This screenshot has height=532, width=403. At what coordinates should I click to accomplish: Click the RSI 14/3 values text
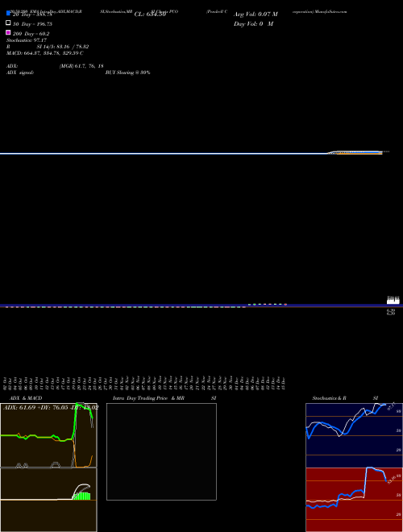[63, 47]
